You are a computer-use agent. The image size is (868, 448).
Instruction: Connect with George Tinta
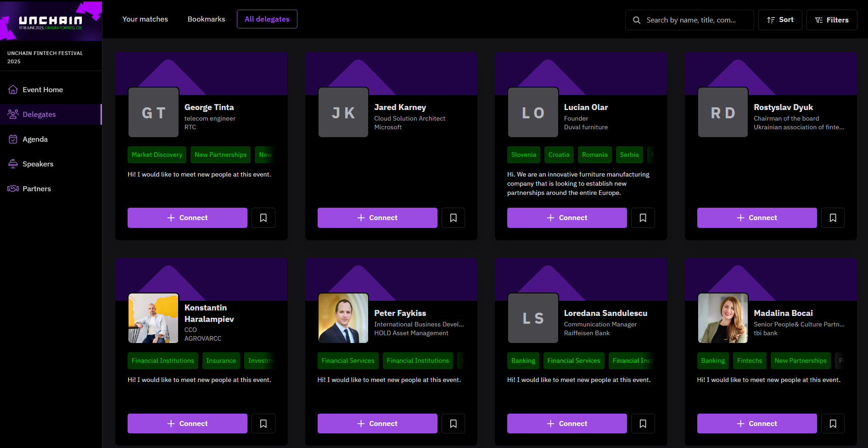[187, 218]
